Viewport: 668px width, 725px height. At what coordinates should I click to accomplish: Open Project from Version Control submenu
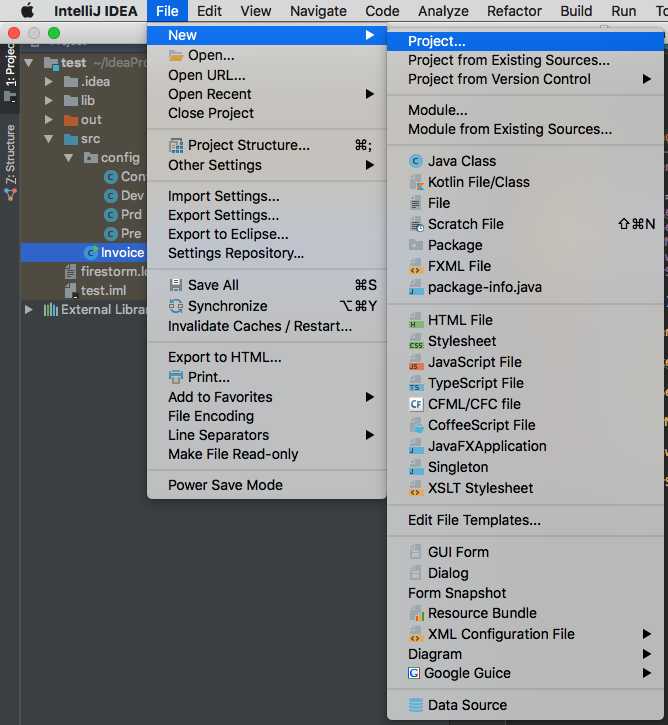(x=525, y=79)
